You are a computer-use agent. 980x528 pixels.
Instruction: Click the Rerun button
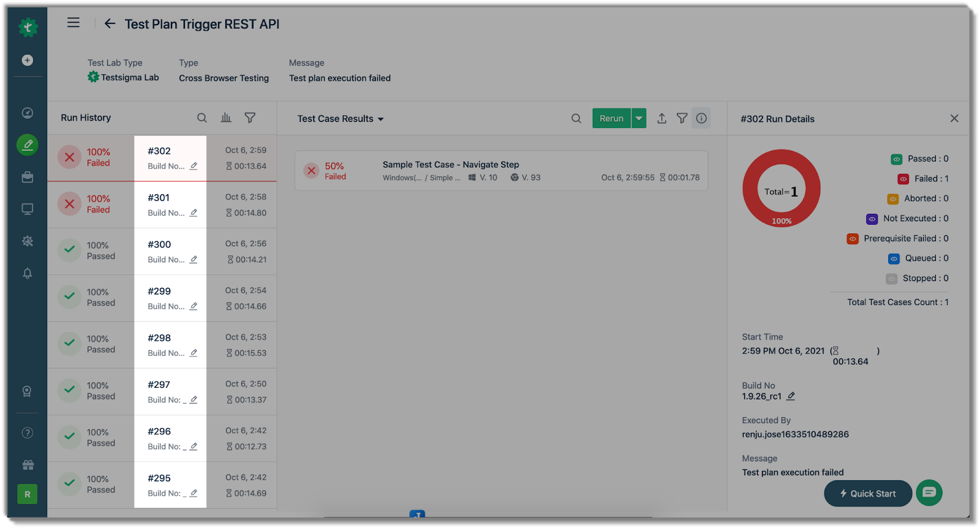point(611,118)
